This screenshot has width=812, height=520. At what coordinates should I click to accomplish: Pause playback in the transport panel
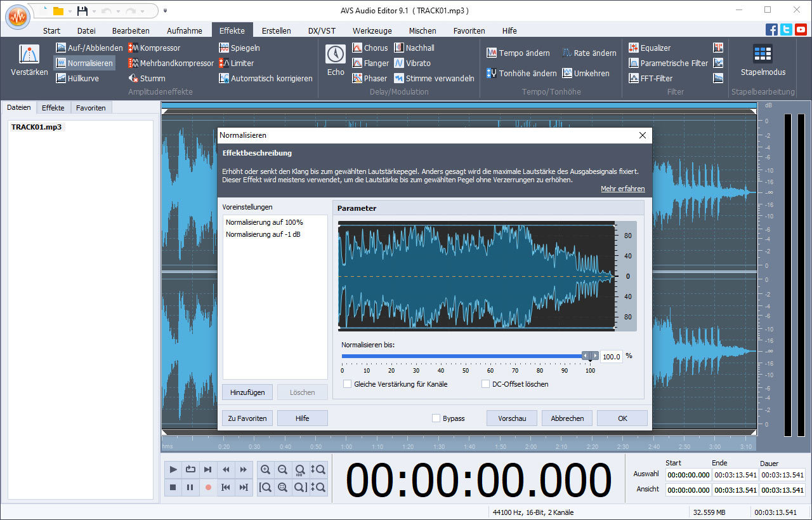coord(190,488)
